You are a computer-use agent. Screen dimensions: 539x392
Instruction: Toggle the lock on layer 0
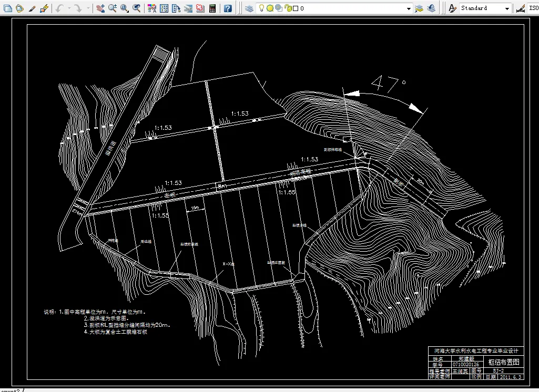pyautogui.click(x=288, y=8)
